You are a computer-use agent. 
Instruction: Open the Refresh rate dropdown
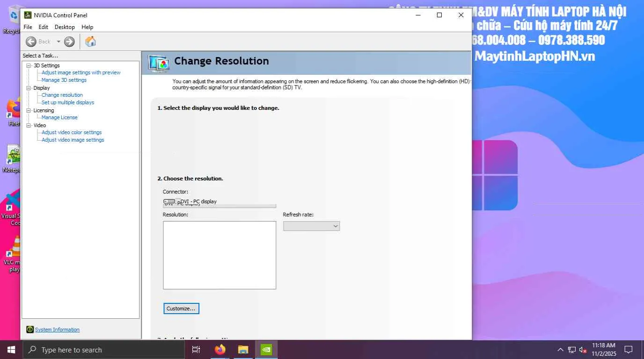click(311, 226)
